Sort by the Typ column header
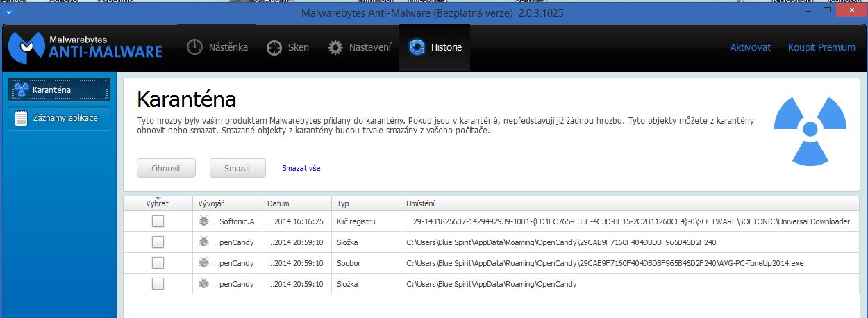The height and width of the screenshot is (318, 868). tap(367, 203)
